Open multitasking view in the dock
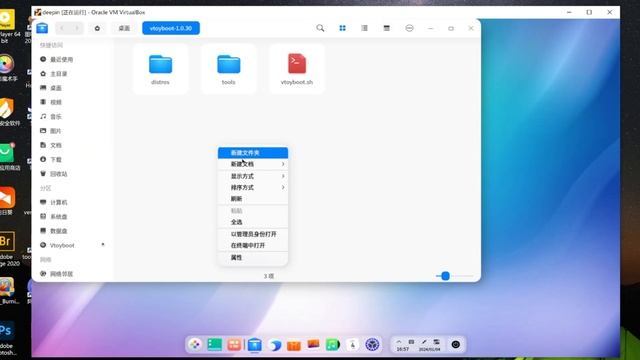640x360 pixels. [x=234, y=344]
